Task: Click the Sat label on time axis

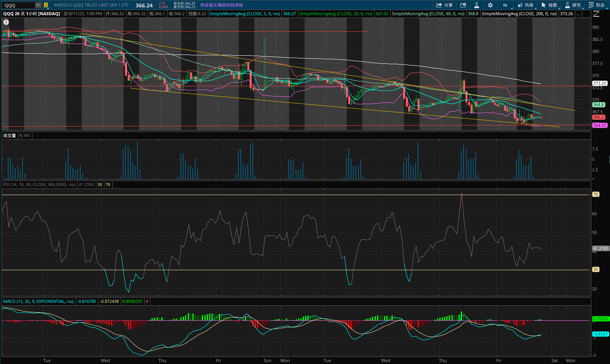Action: point(555,360)
